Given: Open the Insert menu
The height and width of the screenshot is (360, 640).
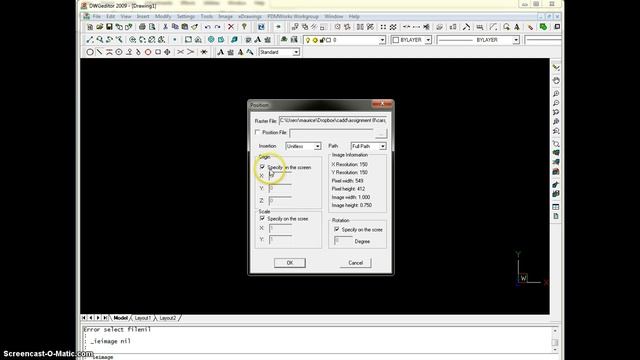Looking at the screenshot, I should [143, 16].
